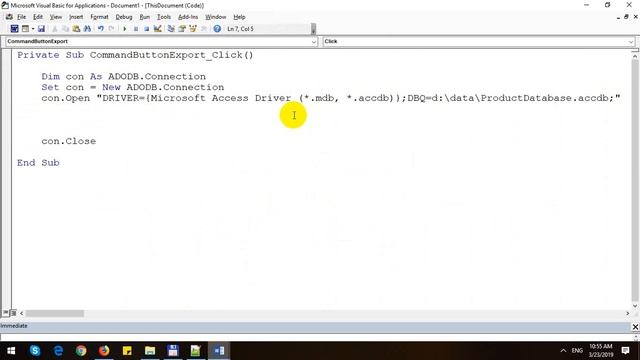
Task: Open the Insert menu
Action: pos(76,17)
